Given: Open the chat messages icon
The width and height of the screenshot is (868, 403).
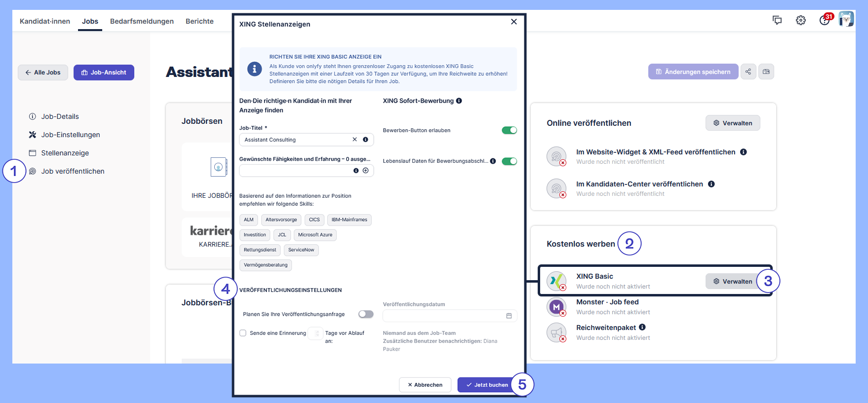Looking at the screenshot, I should [x=777, y=20].
